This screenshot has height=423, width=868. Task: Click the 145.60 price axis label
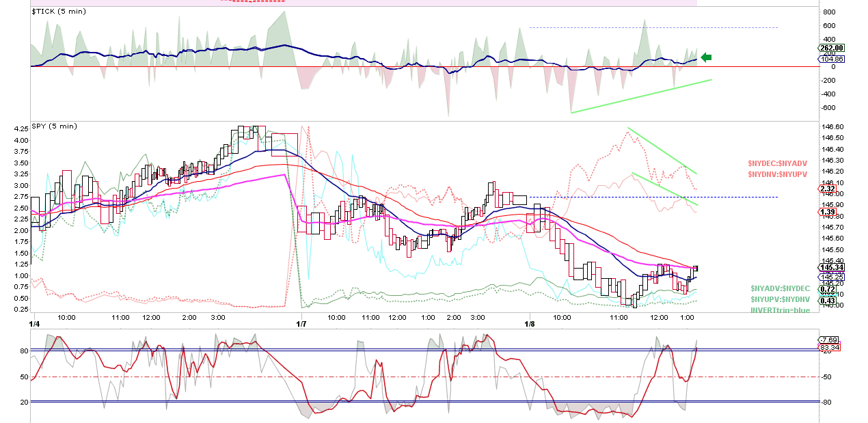832,238
